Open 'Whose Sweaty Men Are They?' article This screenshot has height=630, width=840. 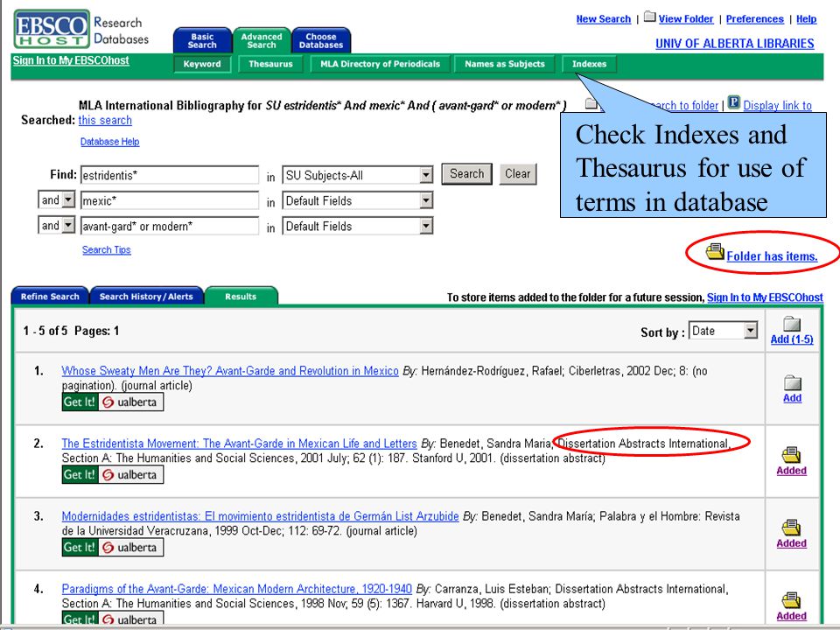[x=230, y=371]
